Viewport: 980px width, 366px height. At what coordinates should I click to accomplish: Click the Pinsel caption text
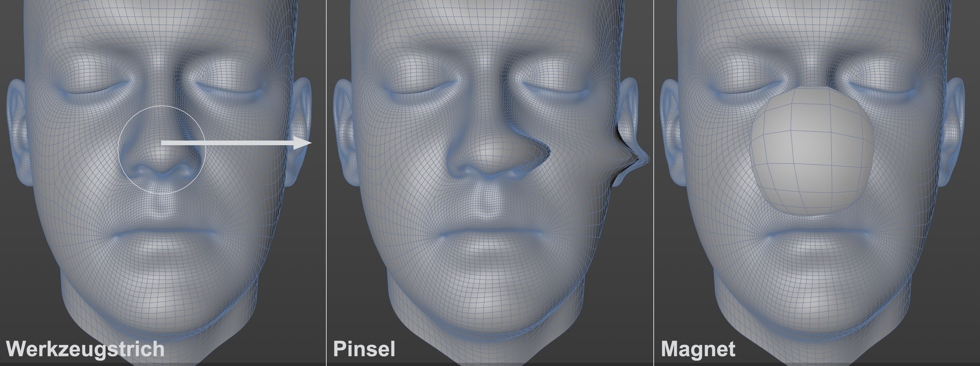tap(364, 349)
